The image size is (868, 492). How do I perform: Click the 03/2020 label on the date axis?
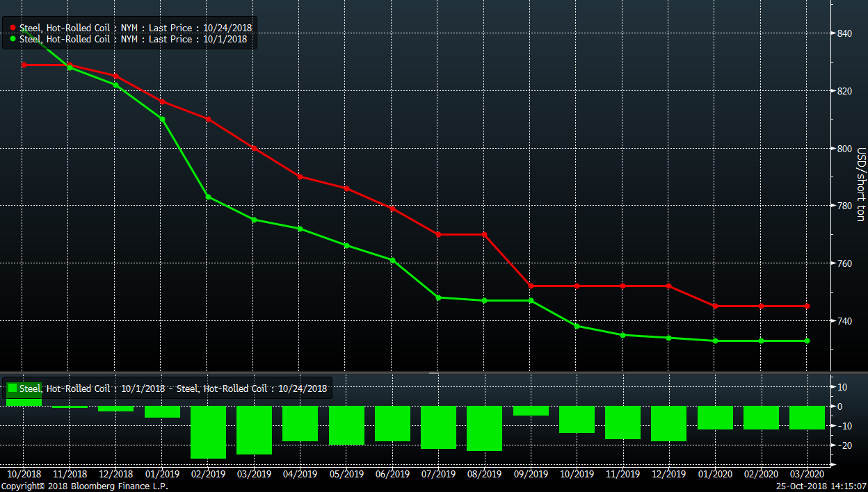tap(807, 474)
